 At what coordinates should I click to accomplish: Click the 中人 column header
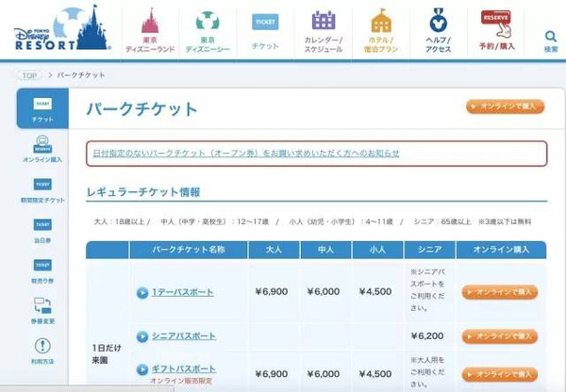click(325, 250)
